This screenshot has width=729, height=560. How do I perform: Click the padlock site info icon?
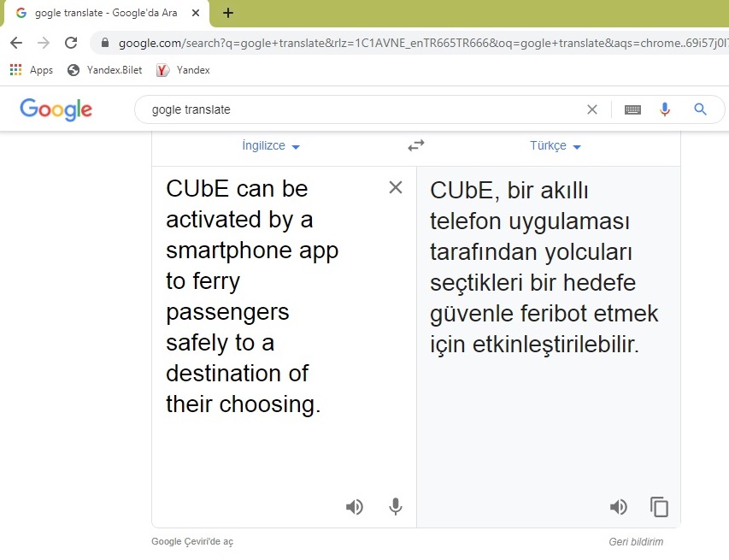click(x=105, y=44)
